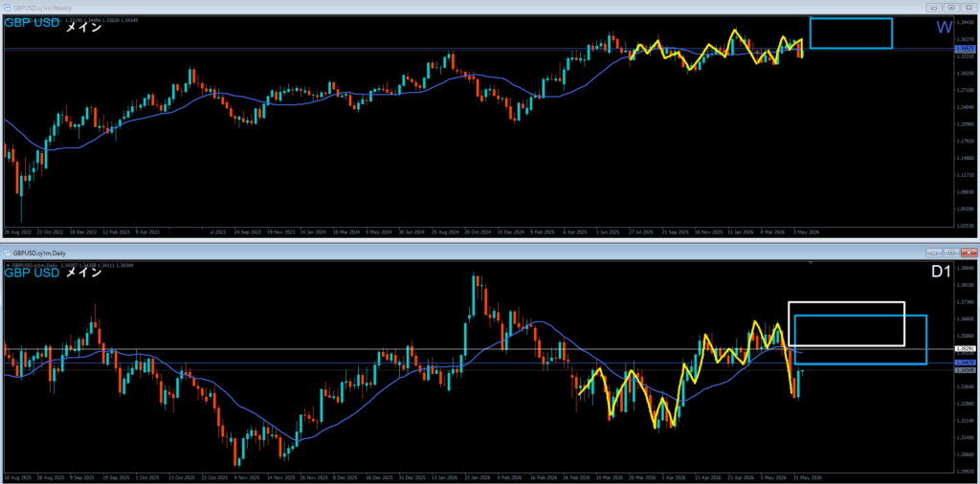Click the chart shift triangle marker on Daily chart
The height and width of the screenshot is (484, 980).
812,264
